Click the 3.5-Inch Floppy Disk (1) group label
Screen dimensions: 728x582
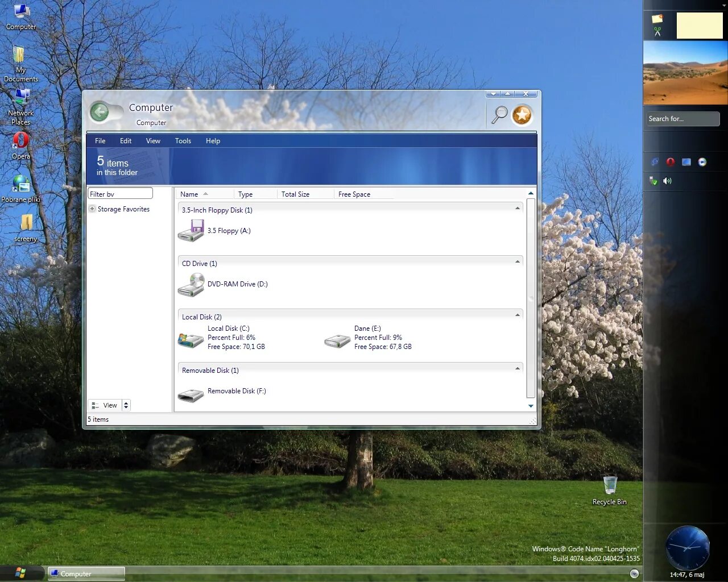(217, 210)
